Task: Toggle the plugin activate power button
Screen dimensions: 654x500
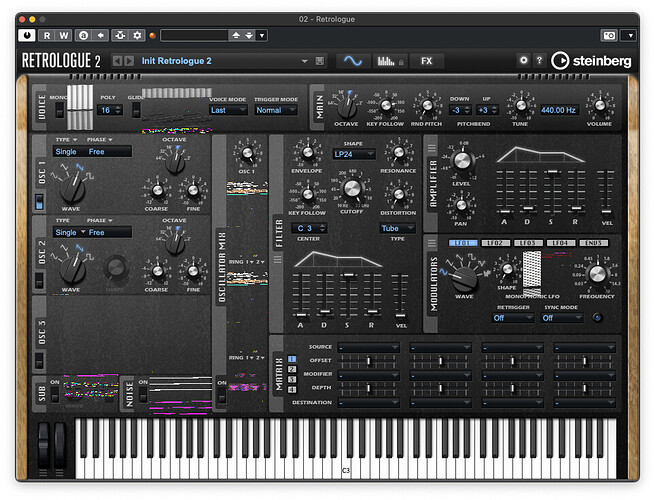Action: point(27,35)
